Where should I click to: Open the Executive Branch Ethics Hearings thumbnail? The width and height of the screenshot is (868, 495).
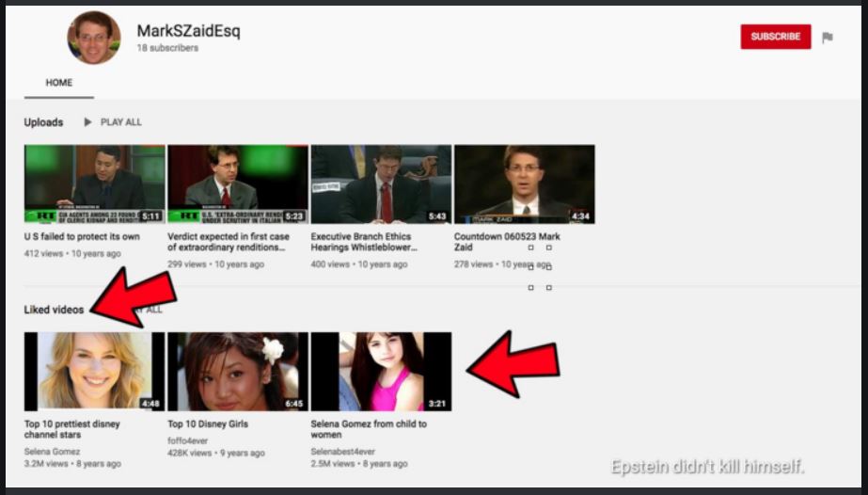click(381, 184)
